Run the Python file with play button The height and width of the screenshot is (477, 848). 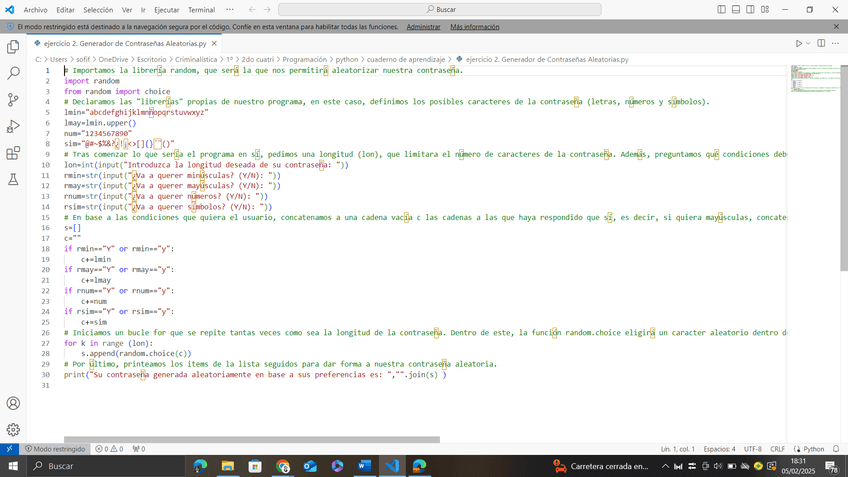[x=799, y=44]
